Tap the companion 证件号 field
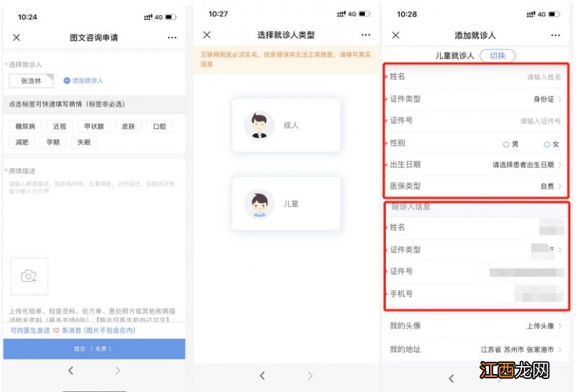 [476, 272]
